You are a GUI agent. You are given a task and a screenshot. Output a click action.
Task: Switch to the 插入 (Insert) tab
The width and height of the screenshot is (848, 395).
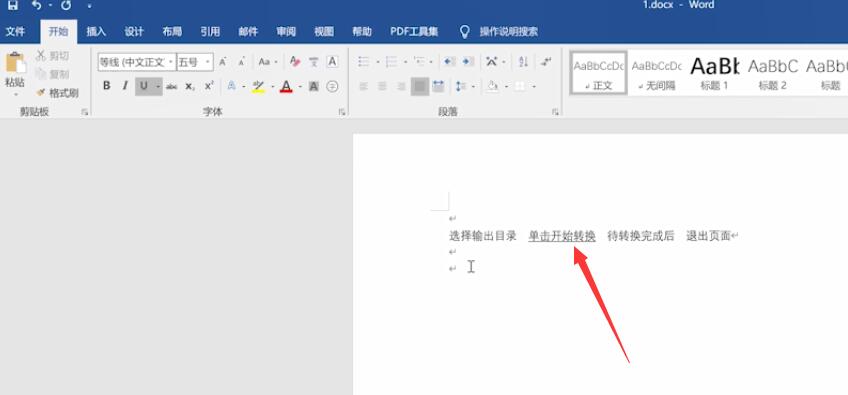[96, 32]
